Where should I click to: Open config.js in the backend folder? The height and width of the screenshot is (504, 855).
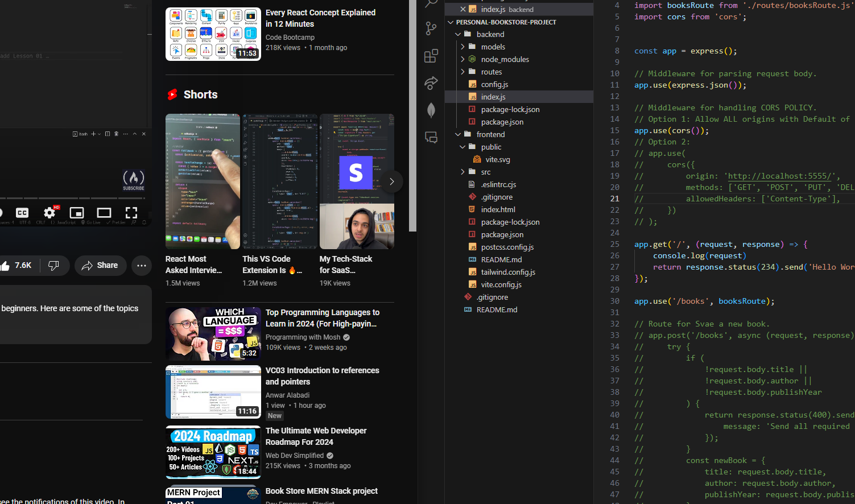[x=494, y=84]
